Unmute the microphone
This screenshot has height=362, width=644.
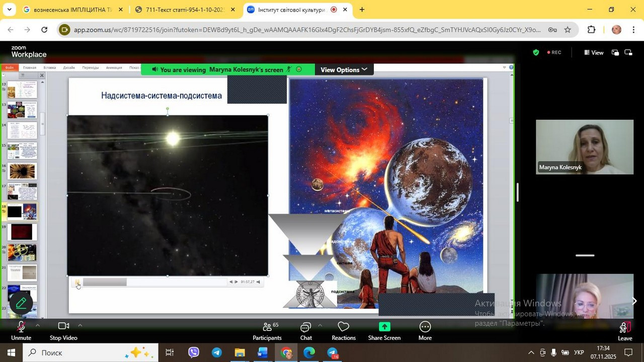(21, 330)
